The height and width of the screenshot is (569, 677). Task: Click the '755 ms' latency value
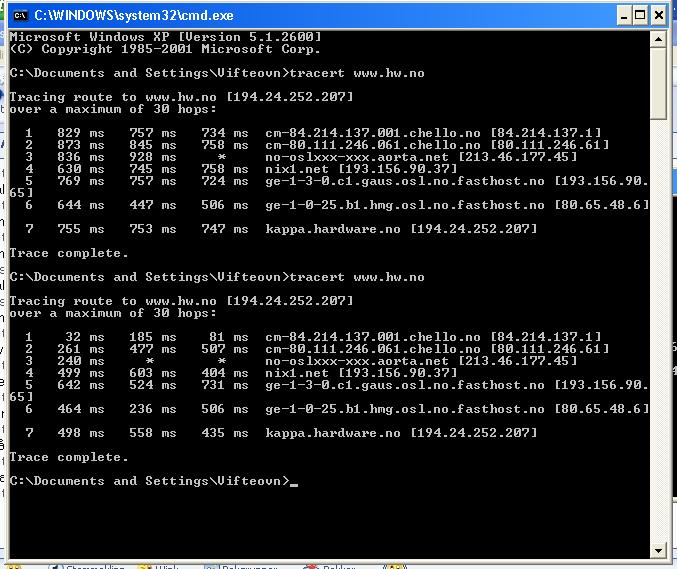(x=81, y=229)
